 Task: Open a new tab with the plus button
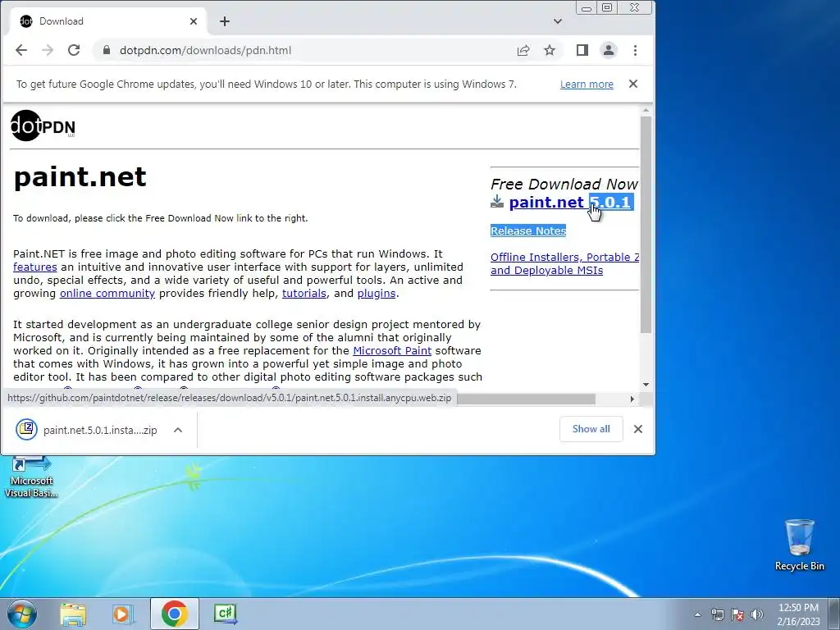point(225,21)
